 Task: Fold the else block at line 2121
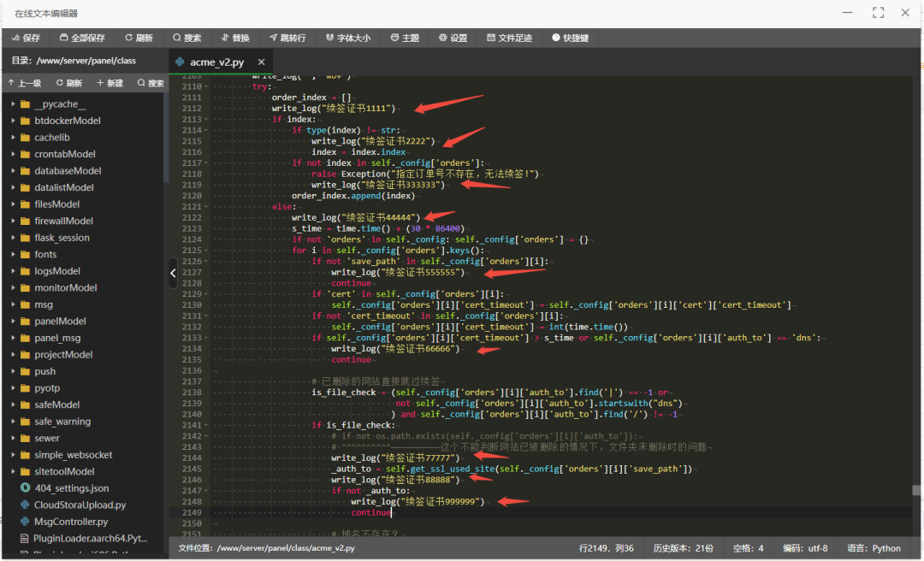[x=206, y=207]
